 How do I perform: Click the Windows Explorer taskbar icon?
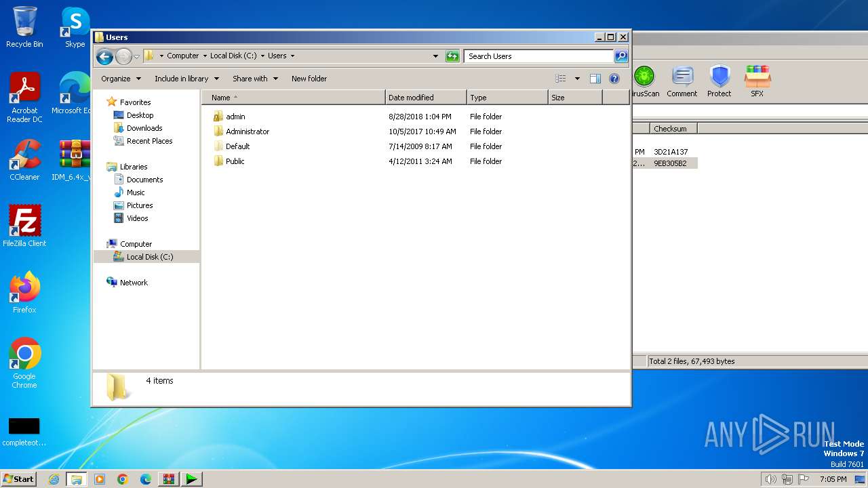pyautogui.click(x=77, y=479)
